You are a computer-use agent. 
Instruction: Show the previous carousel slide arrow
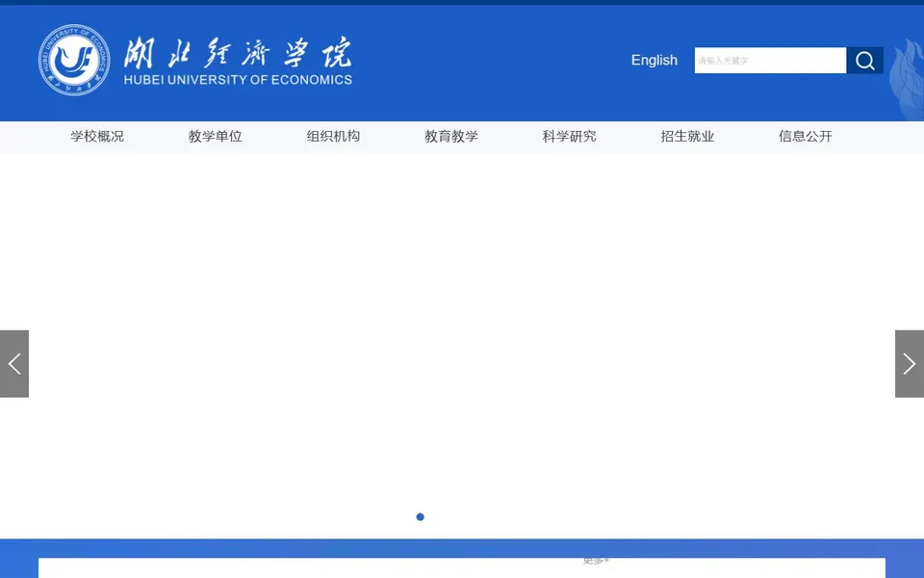14,364
